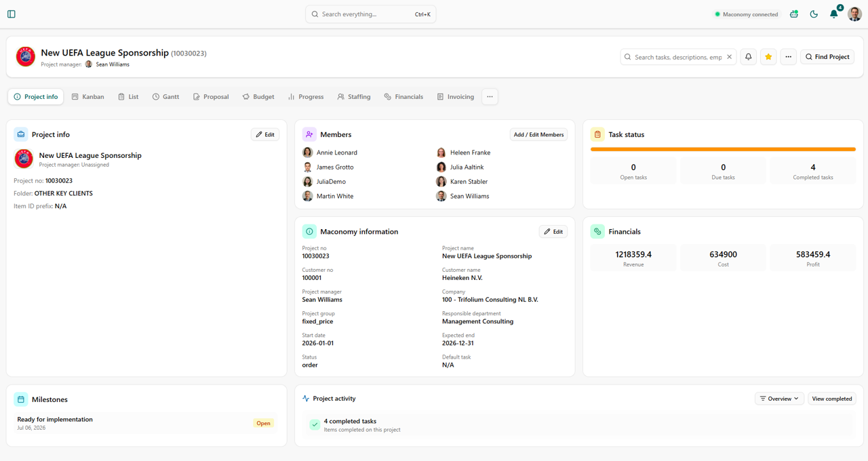Open user profile avatar menu
The height and width of the screenshot is (461, 868).
coord(854,14)
